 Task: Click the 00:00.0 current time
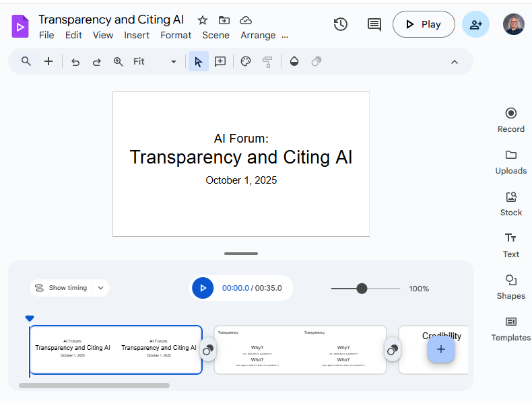click(236, 288)
